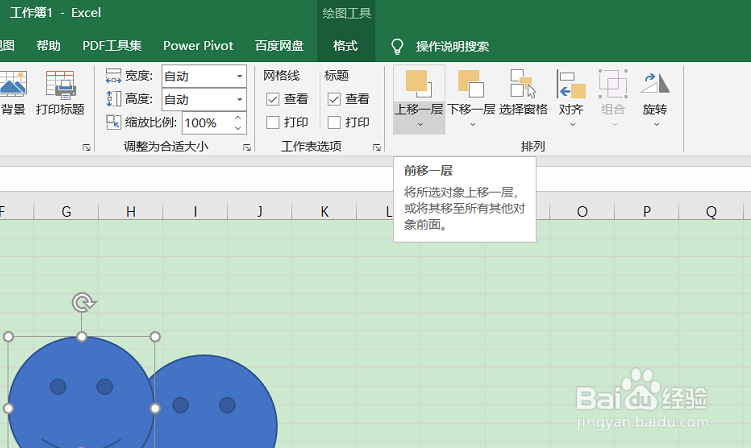Uncheck gridlines View (查看) checkbox
Image resolution: width=751 pixels, height=448 pixels.
point(273,99)
